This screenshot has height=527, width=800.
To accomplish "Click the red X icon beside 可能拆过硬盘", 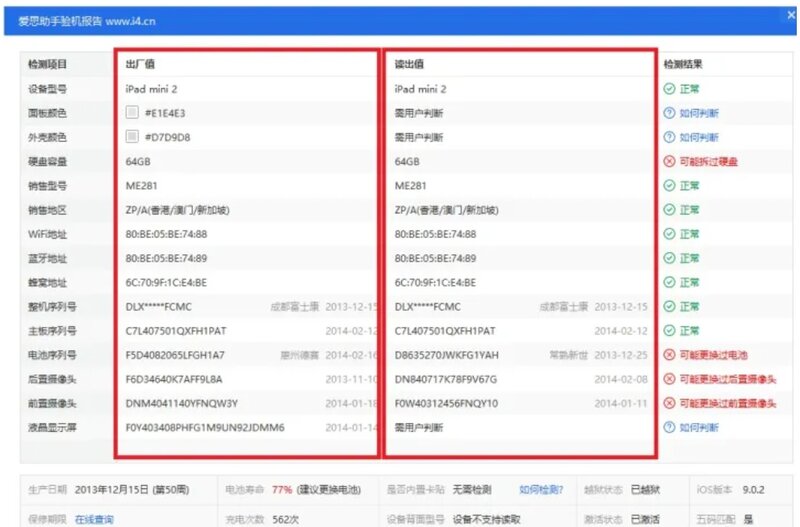I will click(x=669, y=161).
